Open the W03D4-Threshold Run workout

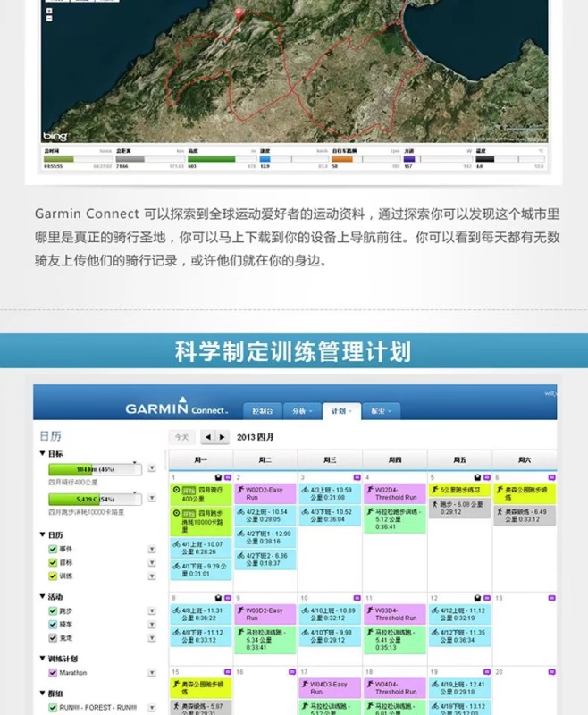click(x=395, y=614)
